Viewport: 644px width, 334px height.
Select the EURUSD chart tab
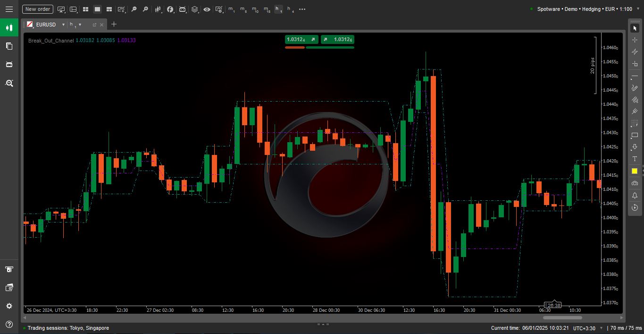[45, 25]
